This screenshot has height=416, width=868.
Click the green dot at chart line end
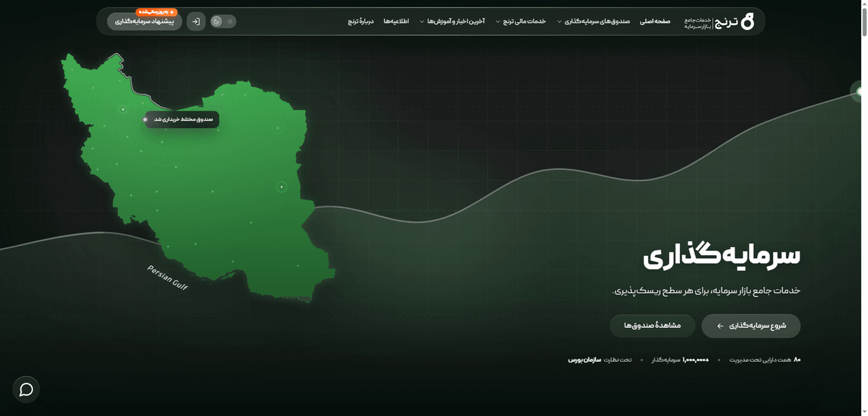coord(860,92)
